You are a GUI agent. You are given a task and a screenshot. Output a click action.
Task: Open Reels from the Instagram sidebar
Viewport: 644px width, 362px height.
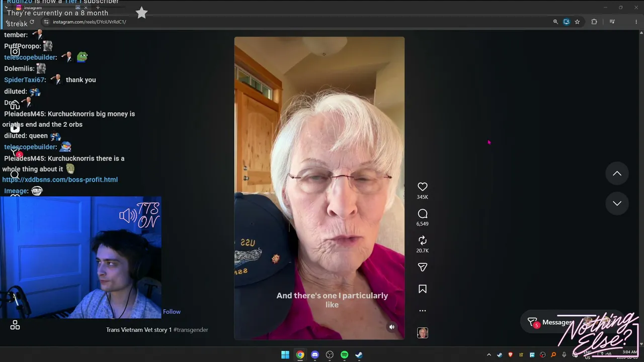(x=15, y=128)
